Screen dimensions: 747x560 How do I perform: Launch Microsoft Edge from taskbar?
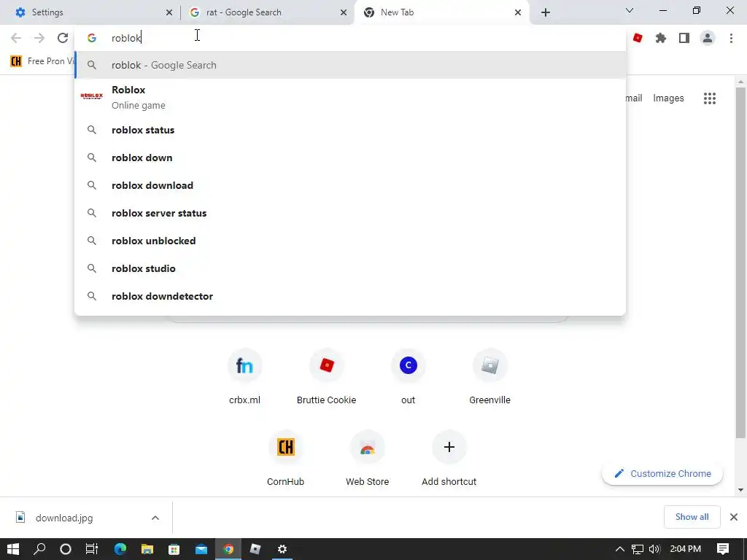[120, 549]
